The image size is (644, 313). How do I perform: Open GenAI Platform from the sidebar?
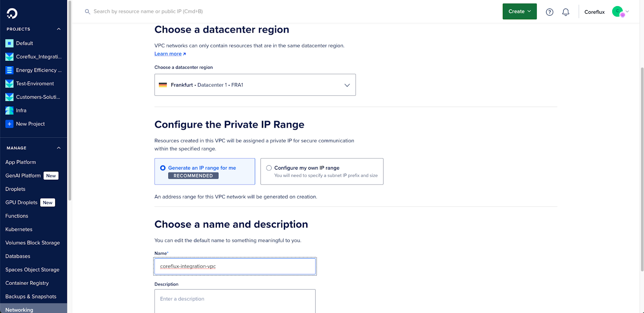[x=22, y=176]
